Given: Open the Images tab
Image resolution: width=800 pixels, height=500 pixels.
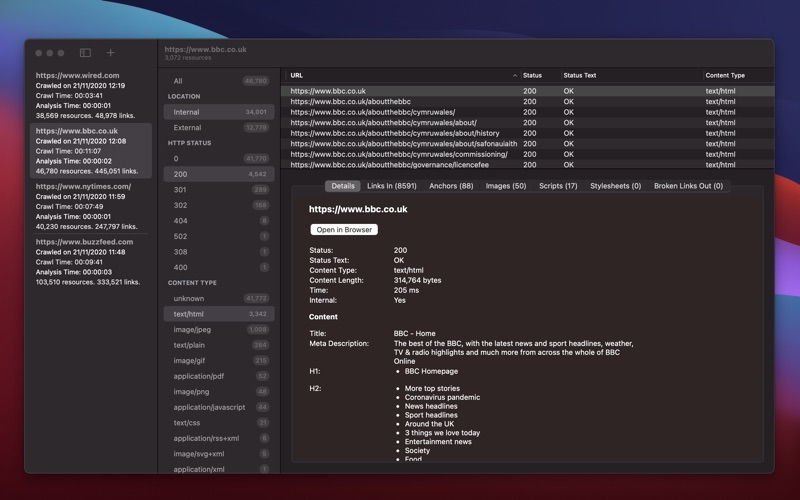Looking at the screenshot, I should point(505,186).
